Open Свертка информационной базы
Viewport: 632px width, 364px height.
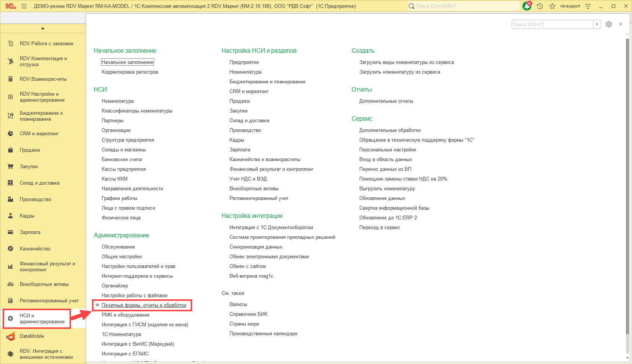pyautogui.click(x=394, y=208)
